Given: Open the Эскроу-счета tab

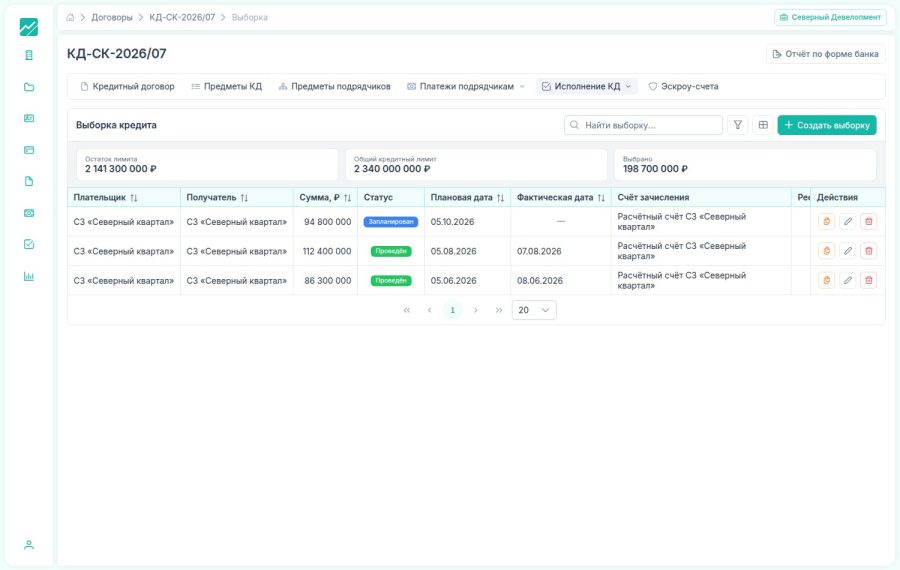Looking at the screenshot, I should (x=683, y=86).
